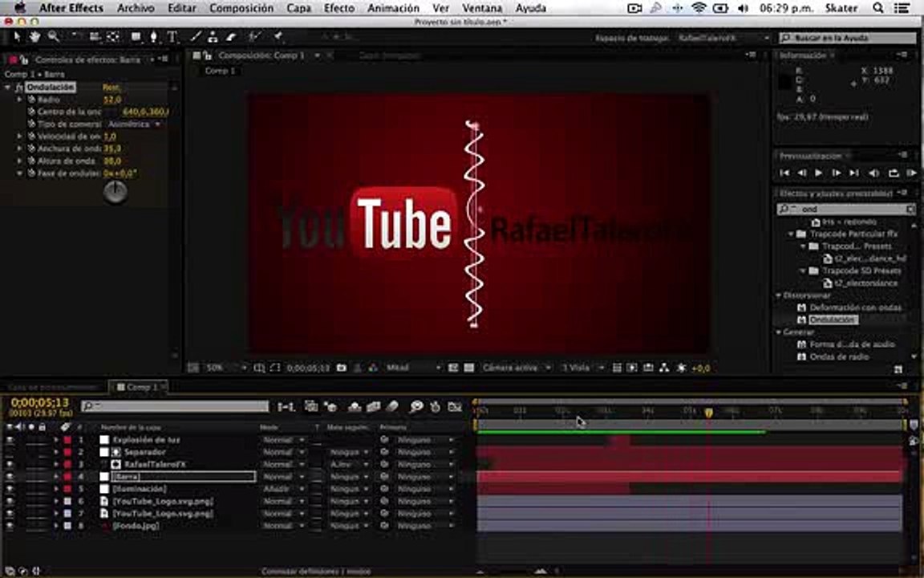
Task: Select Ondulación effect in effects list
Action: (x=833, y=320)
